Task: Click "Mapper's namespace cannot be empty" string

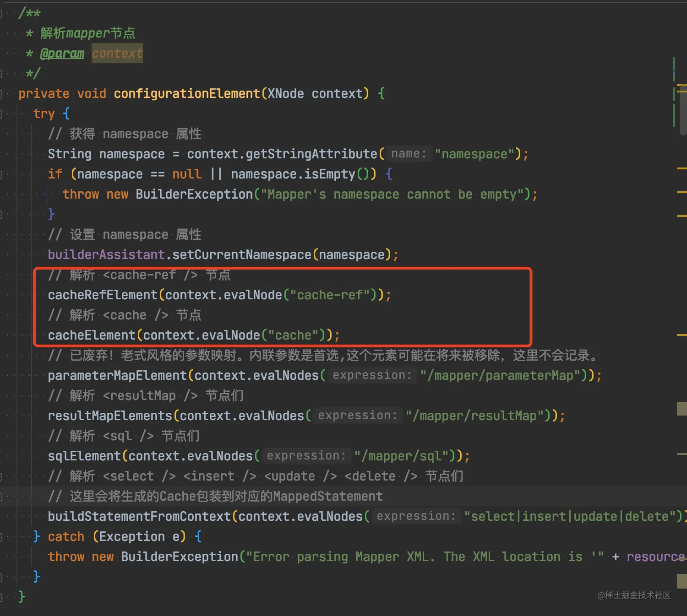Action: (x=392, y=195)
